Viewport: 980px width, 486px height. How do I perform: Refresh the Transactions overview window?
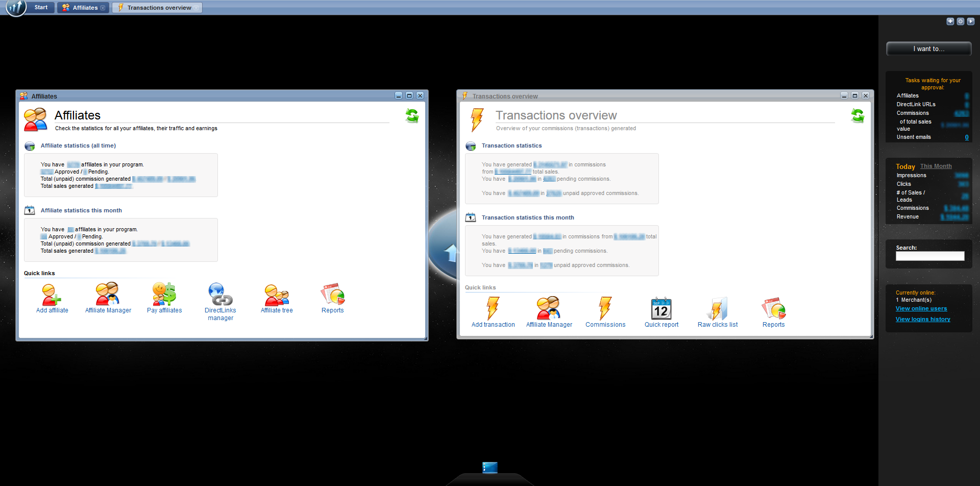coord(857,115)
